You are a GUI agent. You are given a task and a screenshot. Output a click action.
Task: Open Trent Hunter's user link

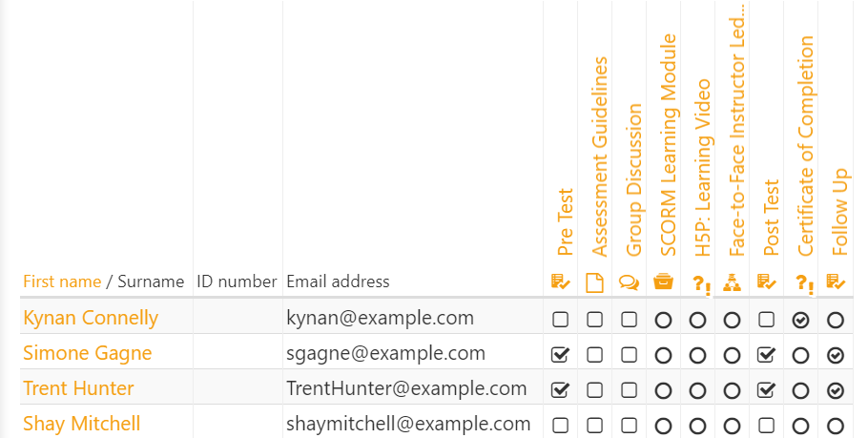[78, 388]
